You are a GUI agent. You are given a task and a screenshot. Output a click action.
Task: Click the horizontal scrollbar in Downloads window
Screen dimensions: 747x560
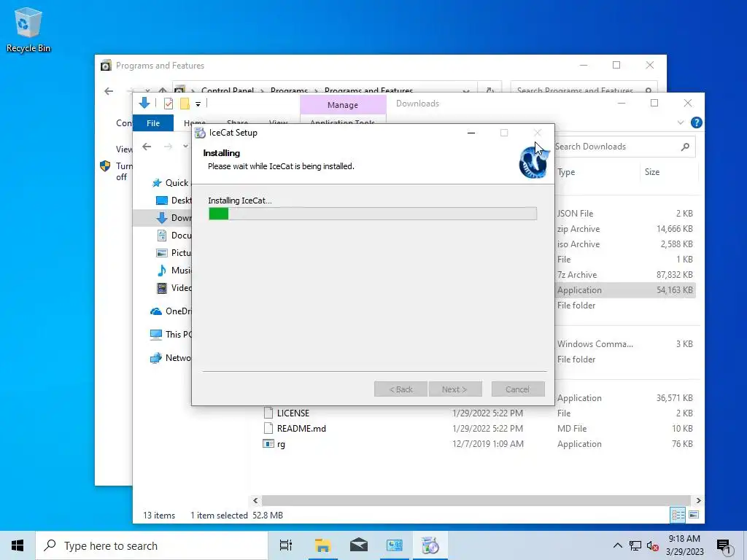(x=476, y=500)
